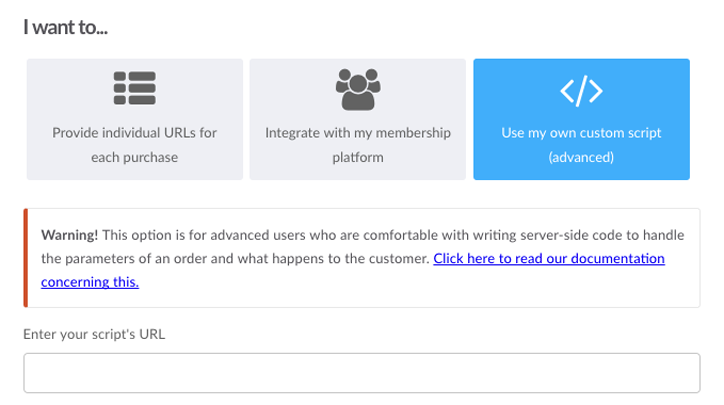Click 'Integrate with my membership' card text line

click(x=358, y=133)
